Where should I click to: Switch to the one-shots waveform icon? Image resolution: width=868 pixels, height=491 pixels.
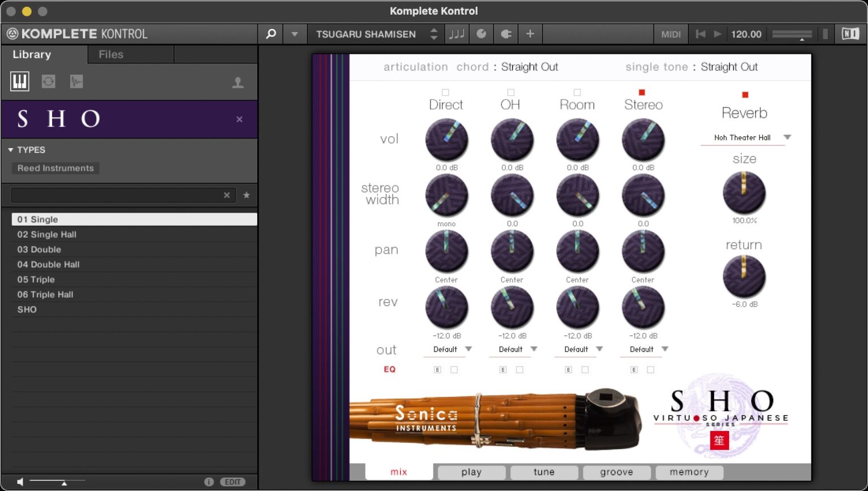(76, 81)
